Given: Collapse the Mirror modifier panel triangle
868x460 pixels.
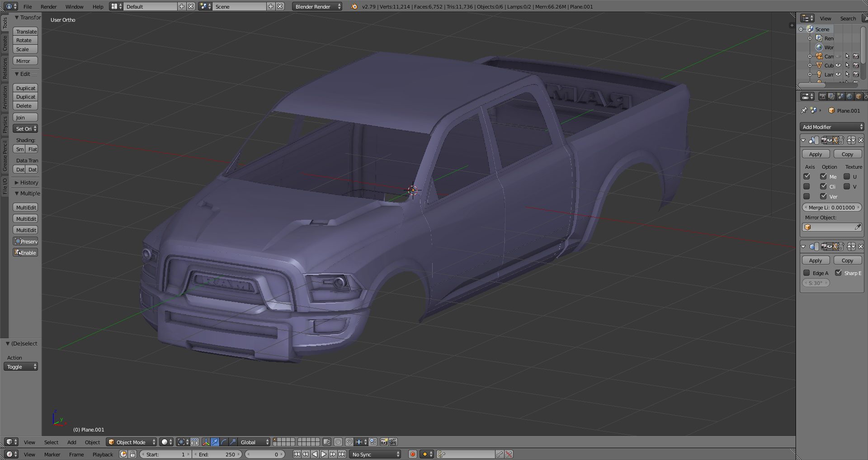Looking at the screenshot, I should coord(803,140).
